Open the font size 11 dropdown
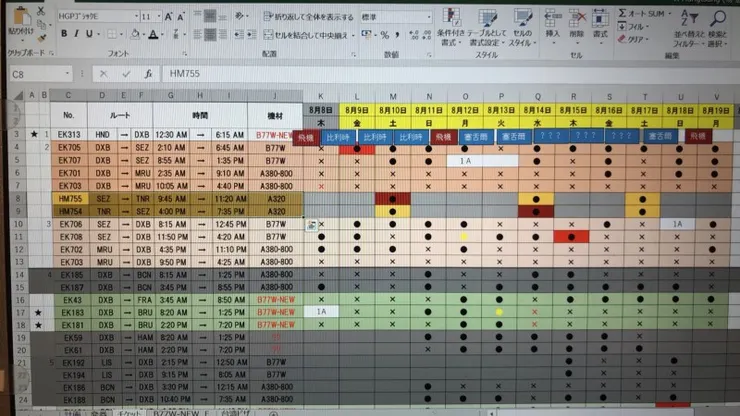 [159, 16]
